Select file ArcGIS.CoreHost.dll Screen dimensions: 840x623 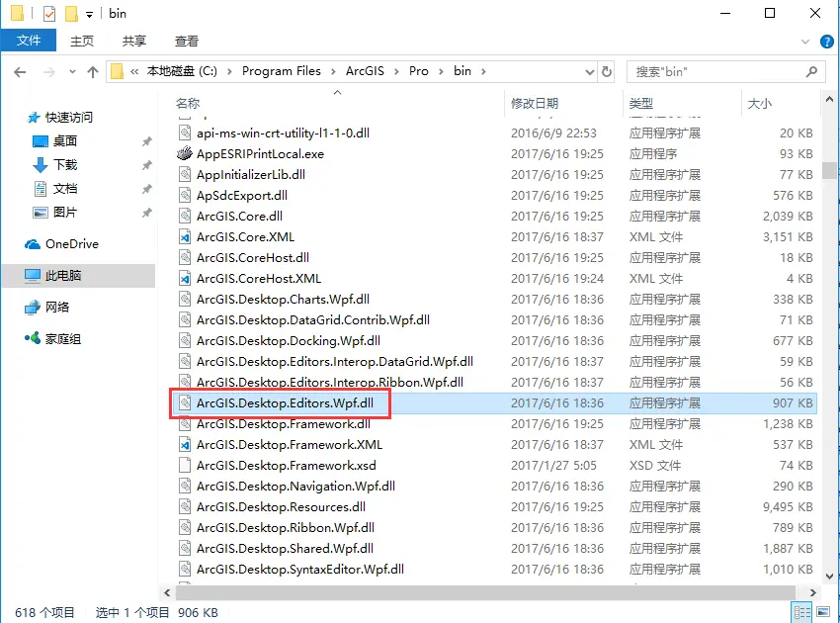[x=253, y=257]
